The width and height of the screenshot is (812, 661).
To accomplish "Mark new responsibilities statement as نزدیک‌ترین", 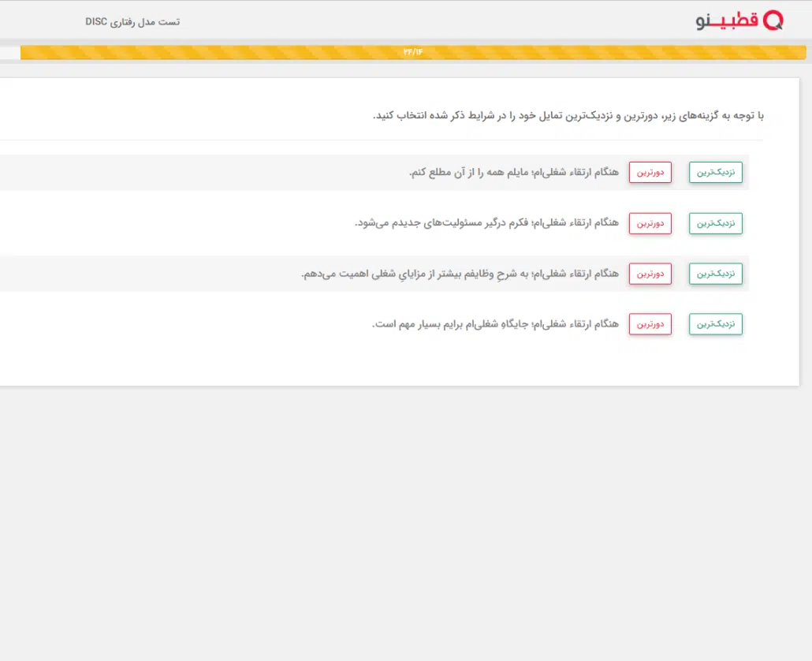I will 715,223.
